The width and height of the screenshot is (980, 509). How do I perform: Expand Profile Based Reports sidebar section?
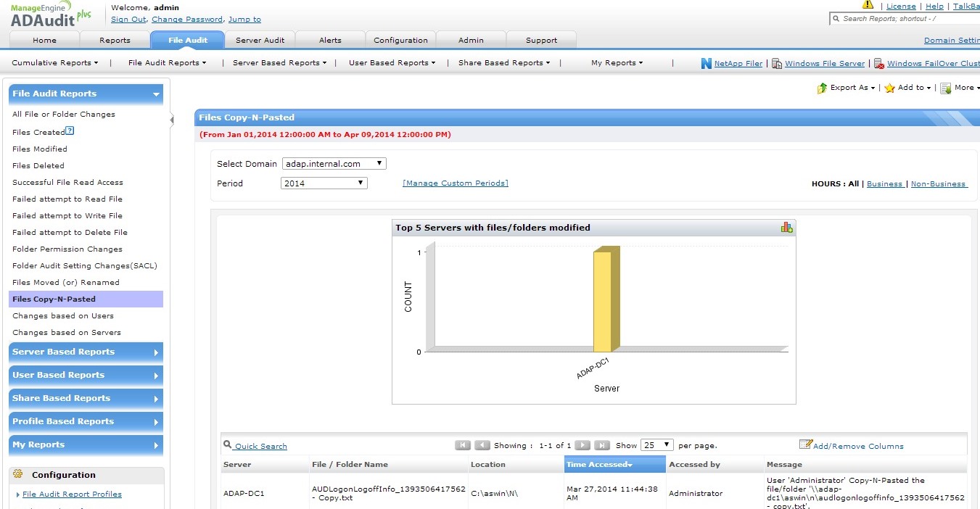coord(86,422)
